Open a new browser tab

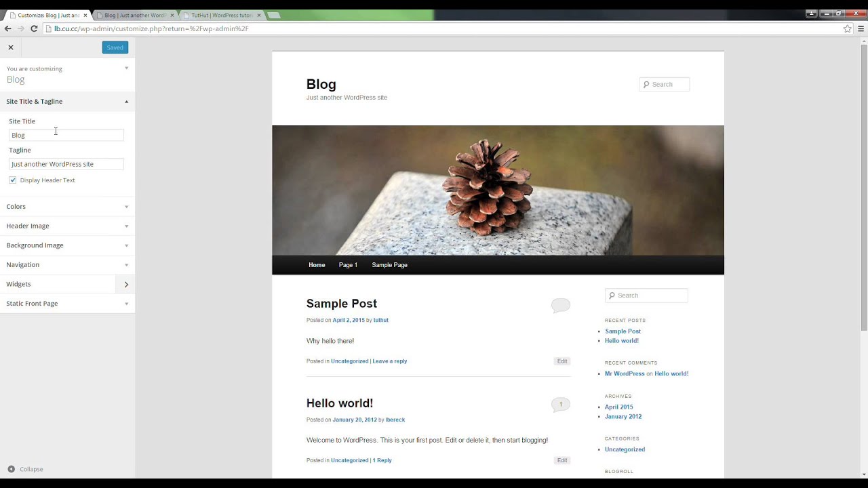pyautogui.click(x=273, y=15)
